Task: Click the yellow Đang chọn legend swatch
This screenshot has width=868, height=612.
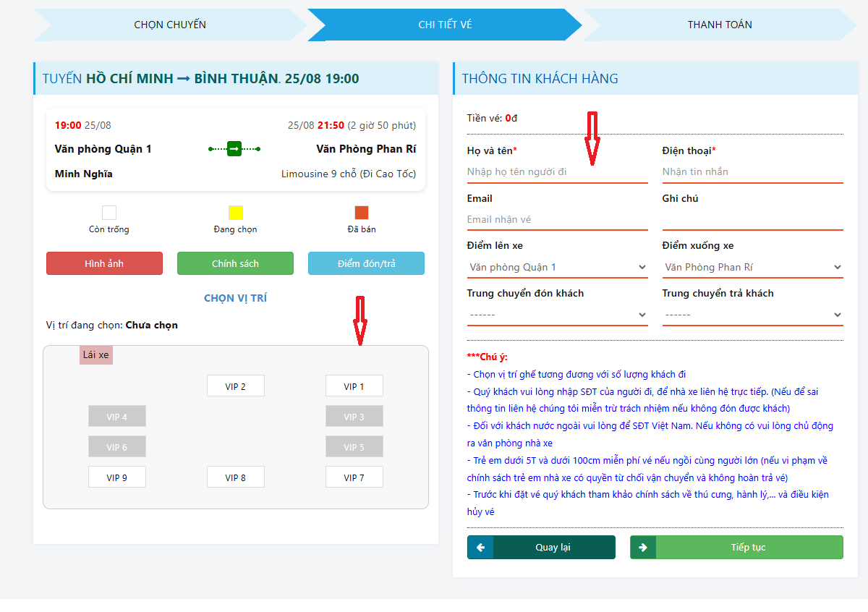Action: point(236,213)
